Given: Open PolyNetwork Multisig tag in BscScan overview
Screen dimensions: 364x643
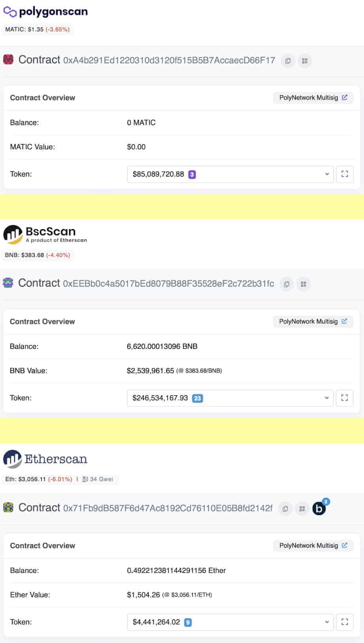Looking at the screenshot, I should (313, 321).
